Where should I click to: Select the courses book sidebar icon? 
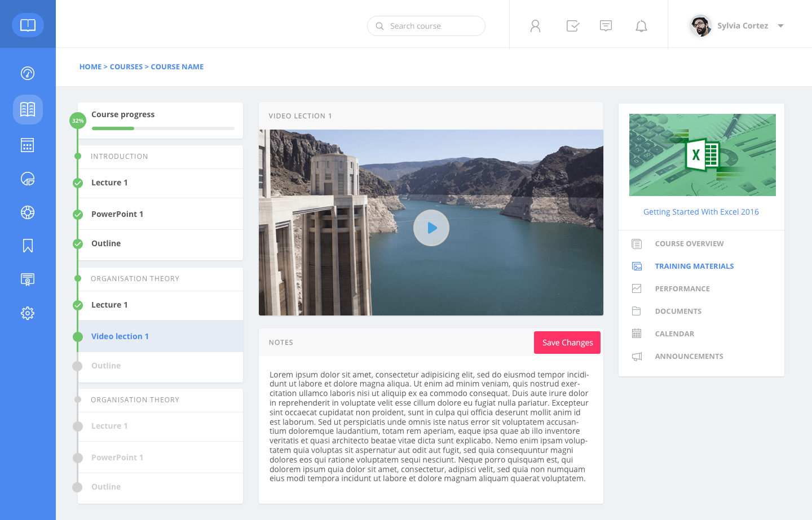pos(28,109)
